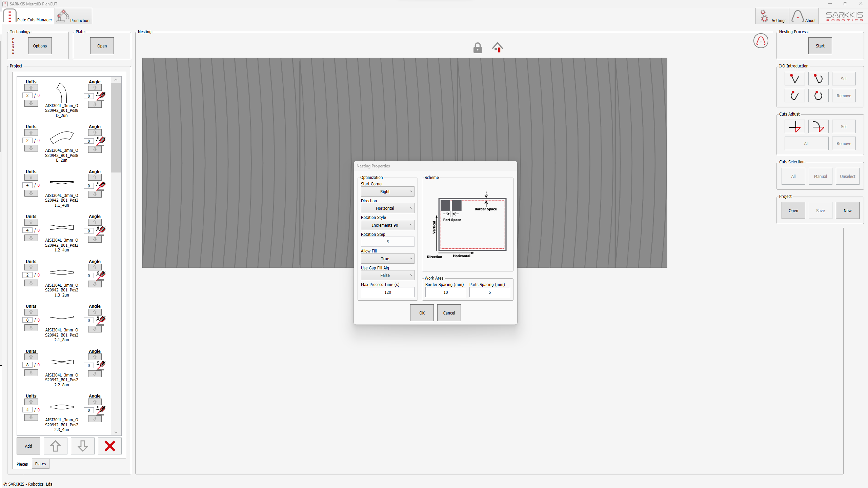Click Plate Open button
Image resolution: width=868 pixels, height=488 pixels.
click(x=102, y=46)
